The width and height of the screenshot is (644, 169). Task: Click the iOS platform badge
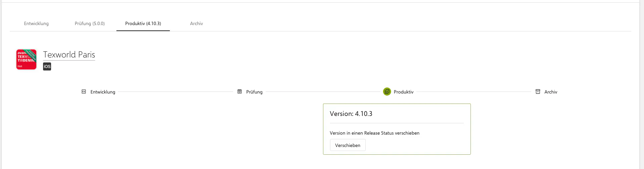pos(47,66)
